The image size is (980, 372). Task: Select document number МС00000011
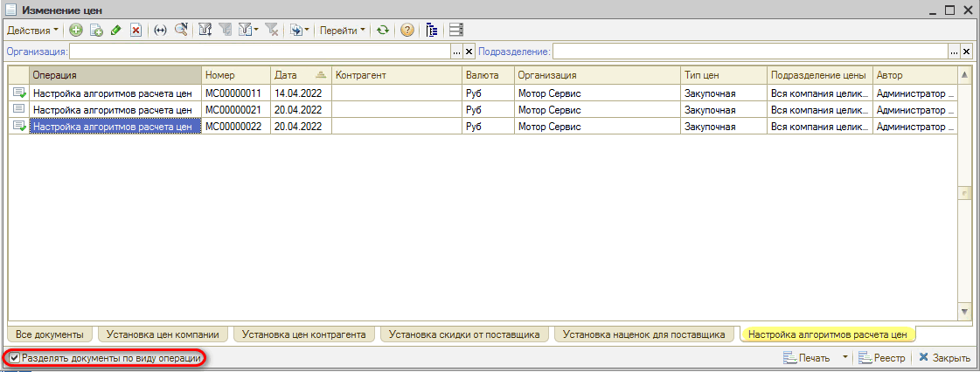tap(236, 93)
